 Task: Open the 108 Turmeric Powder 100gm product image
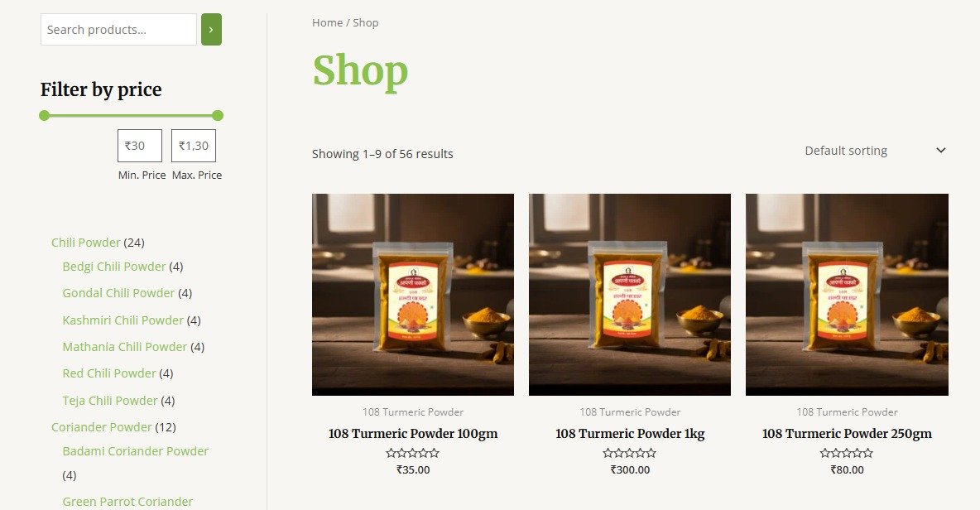coord(412,295)
